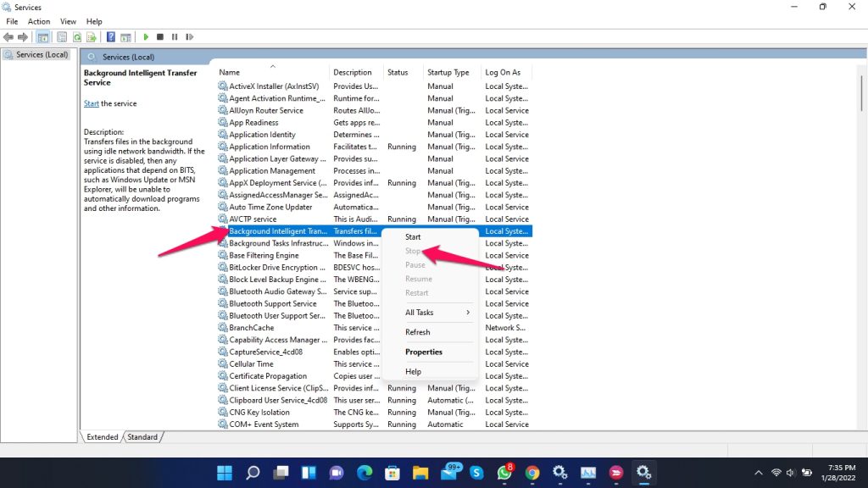
Task: Open Help via the blue question mark icon
Action: (111, 37)
